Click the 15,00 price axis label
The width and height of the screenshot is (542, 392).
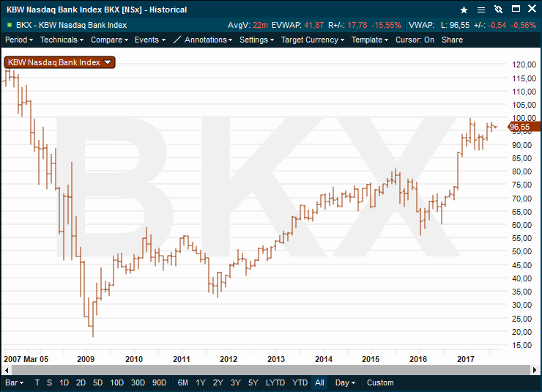pos(522,345)
